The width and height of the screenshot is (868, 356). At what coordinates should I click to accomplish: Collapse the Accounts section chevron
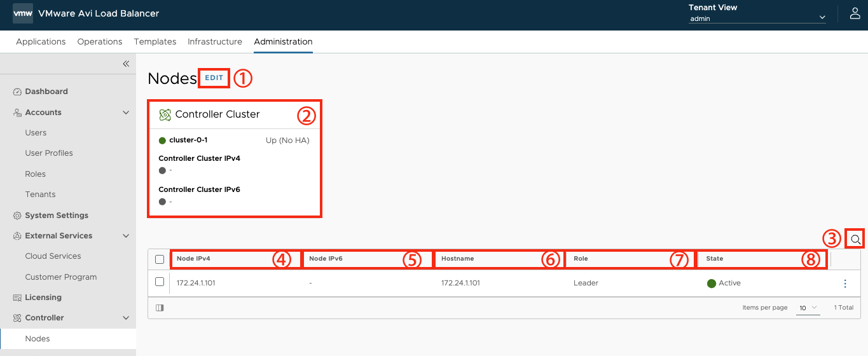126,113
